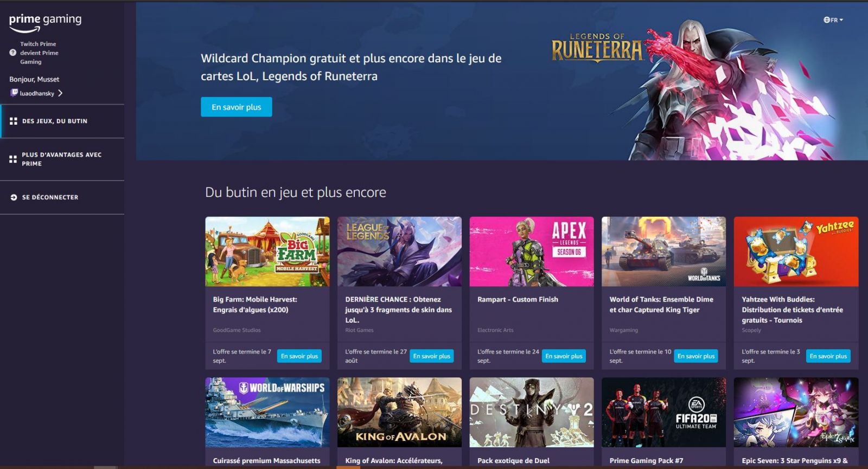The height and width of the screenshot is (469, 868).
Task: Select the Des jeux, du butin menu item
Action: pos(62,121)
